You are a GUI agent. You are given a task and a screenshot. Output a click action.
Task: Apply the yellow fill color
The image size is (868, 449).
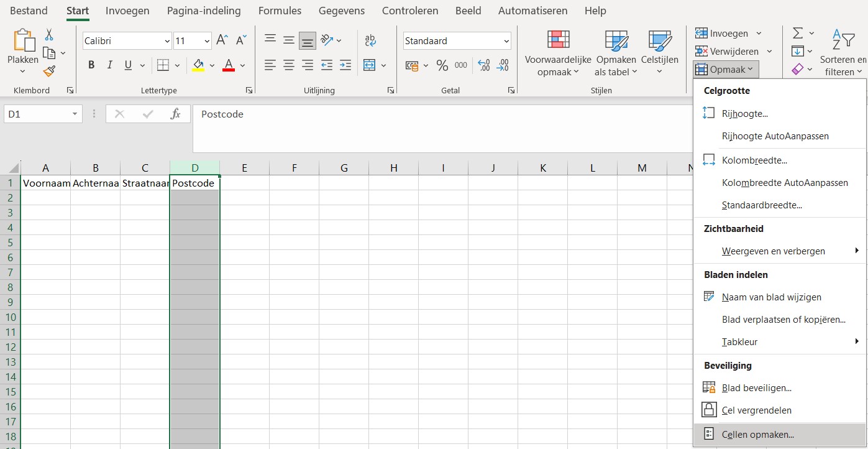[198, 65]
